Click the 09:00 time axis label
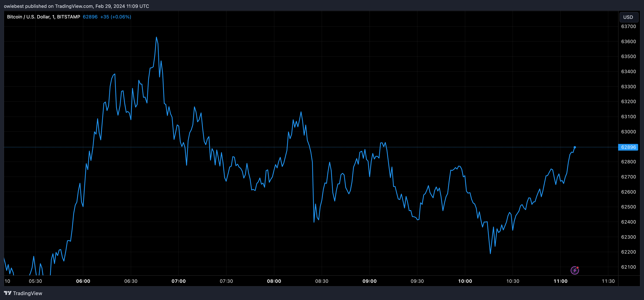The height and width of the screenshot is (300, 644). point(369,281)
